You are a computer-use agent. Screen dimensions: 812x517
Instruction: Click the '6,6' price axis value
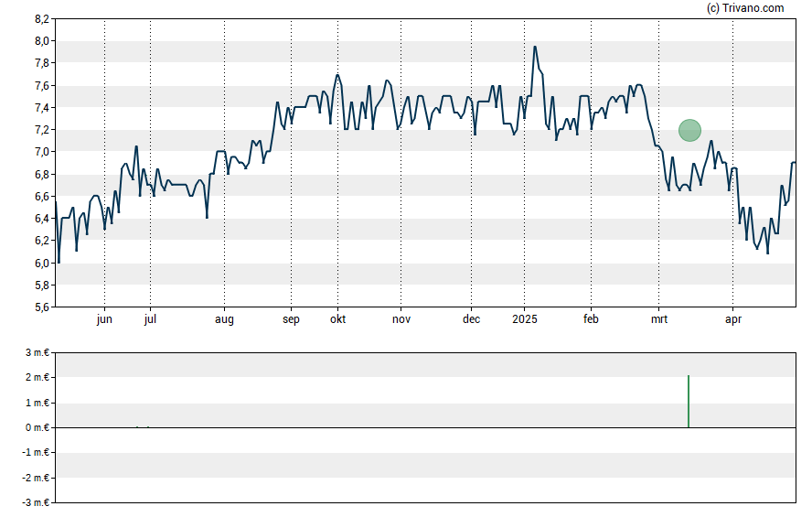coord(42,197)
